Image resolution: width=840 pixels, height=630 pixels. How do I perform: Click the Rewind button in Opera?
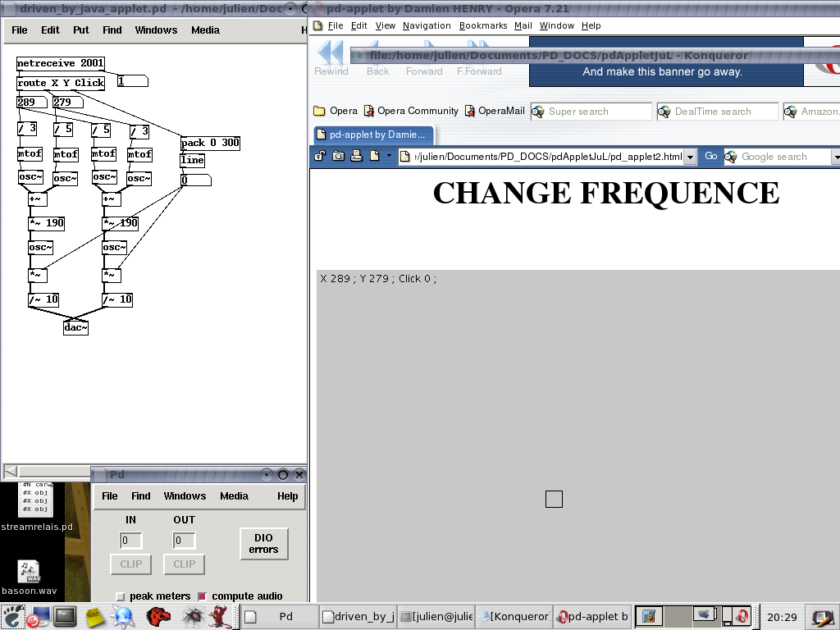331,57
